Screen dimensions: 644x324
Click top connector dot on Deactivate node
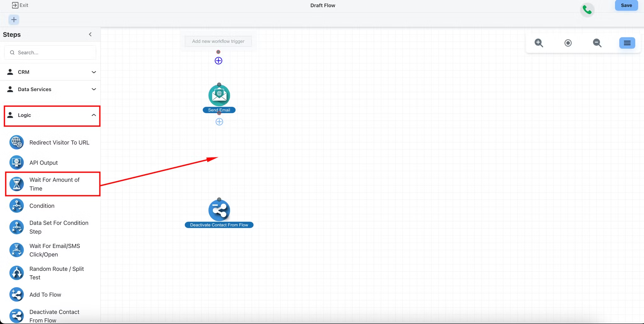click(x=219, y=200)
